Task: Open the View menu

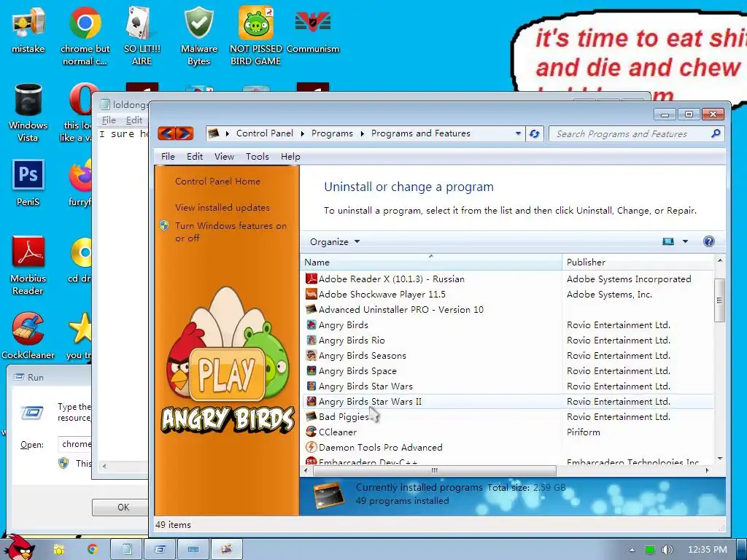Action: 224,157
